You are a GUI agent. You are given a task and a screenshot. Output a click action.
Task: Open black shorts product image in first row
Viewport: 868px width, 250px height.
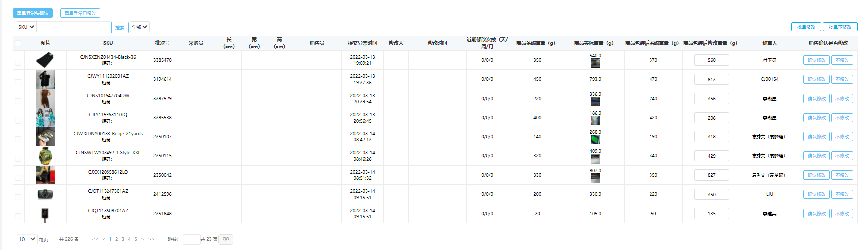tap(45, 60)
